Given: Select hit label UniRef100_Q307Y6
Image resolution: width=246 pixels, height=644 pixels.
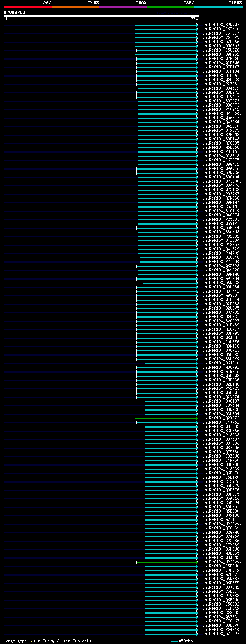Looking at the screenshot, I should [x=221, y=186].
